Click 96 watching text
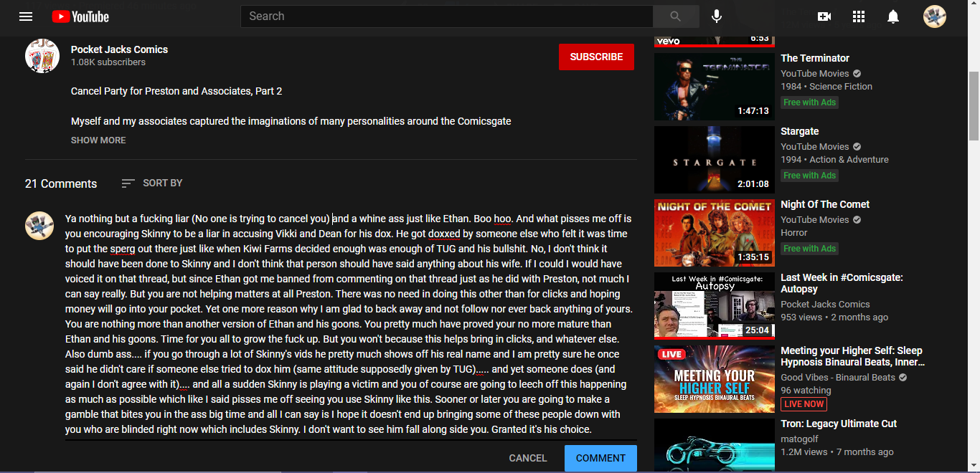Screen dimensions: 980x473 (806, 391)
